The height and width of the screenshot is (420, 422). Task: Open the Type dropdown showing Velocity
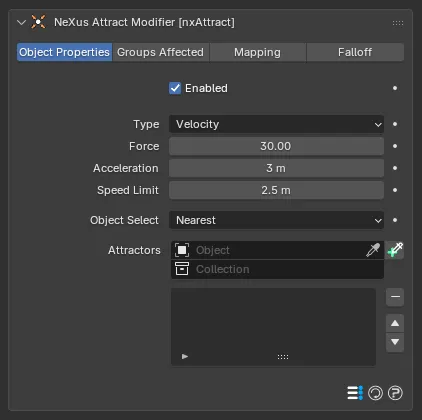tap(276, 124)
